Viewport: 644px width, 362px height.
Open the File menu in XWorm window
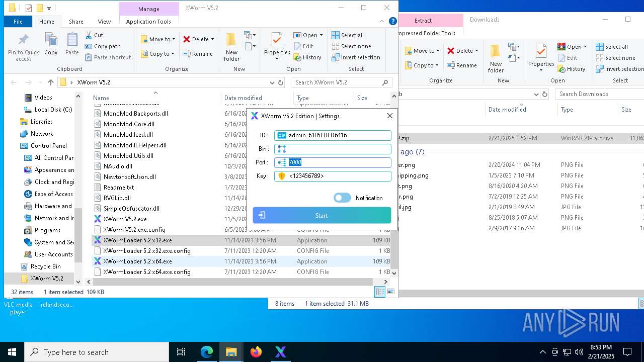18,22
